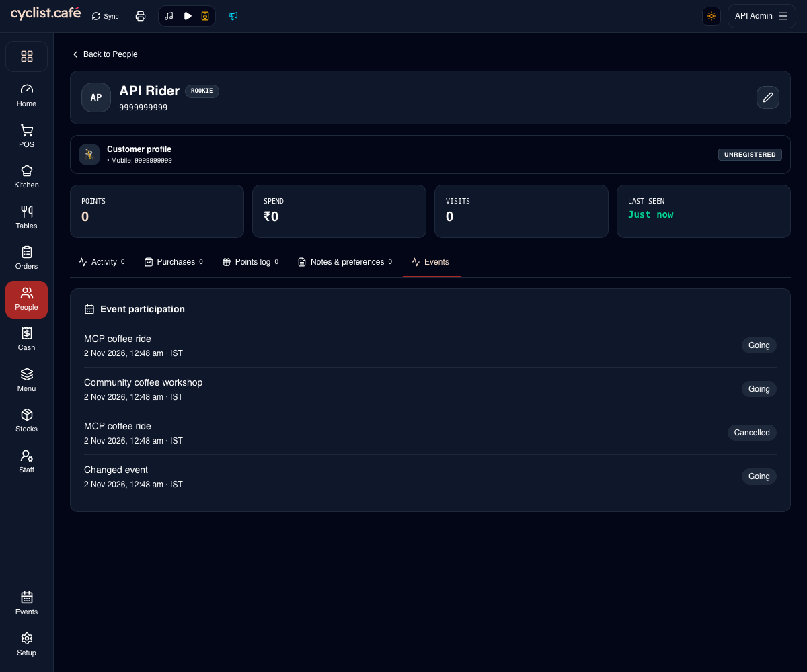Open the API Admin user menu
807x672 pixels.
pos(761,16)
